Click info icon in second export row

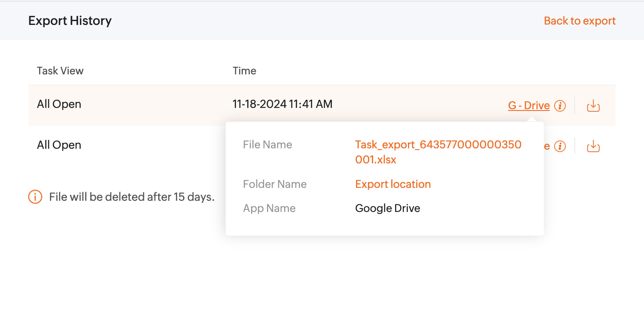560,147
